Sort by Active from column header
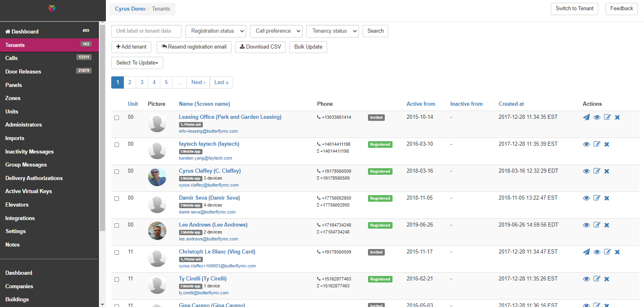Image resolution: width=644 pixels, height=307 pixels. tap(421, 104)
